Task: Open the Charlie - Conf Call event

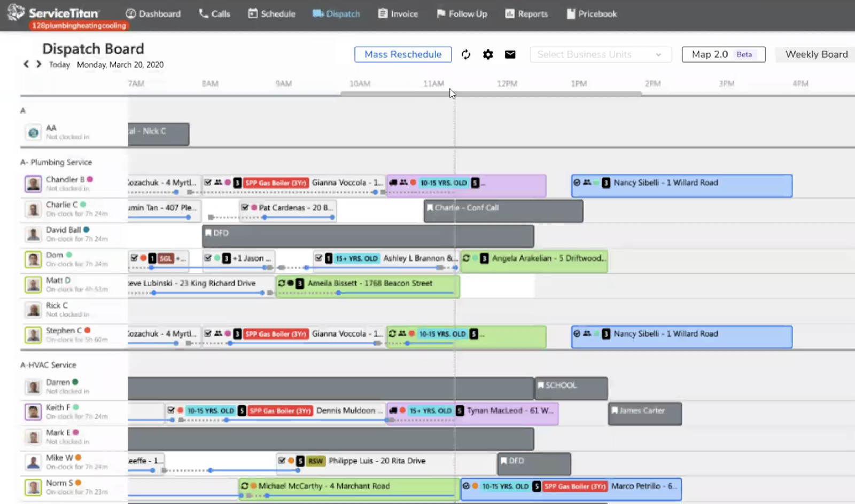Action: point(503,211)
